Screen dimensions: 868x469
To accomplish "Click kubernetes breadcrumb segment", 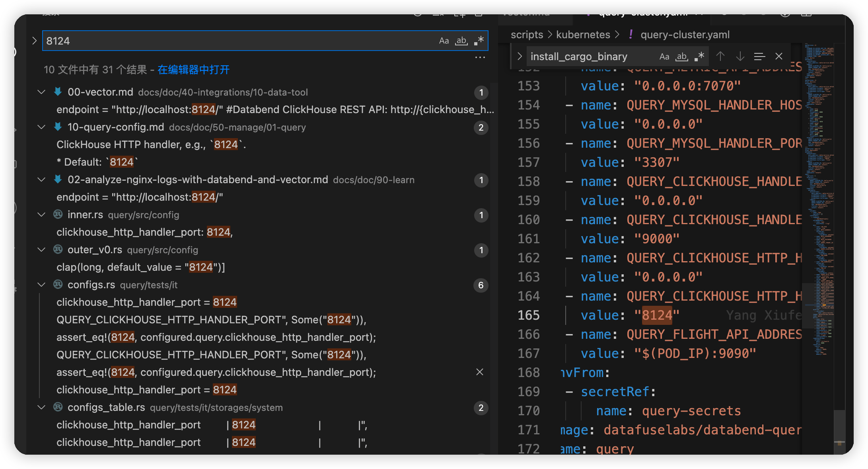I will pyautogui.click(x=583, y=35).
